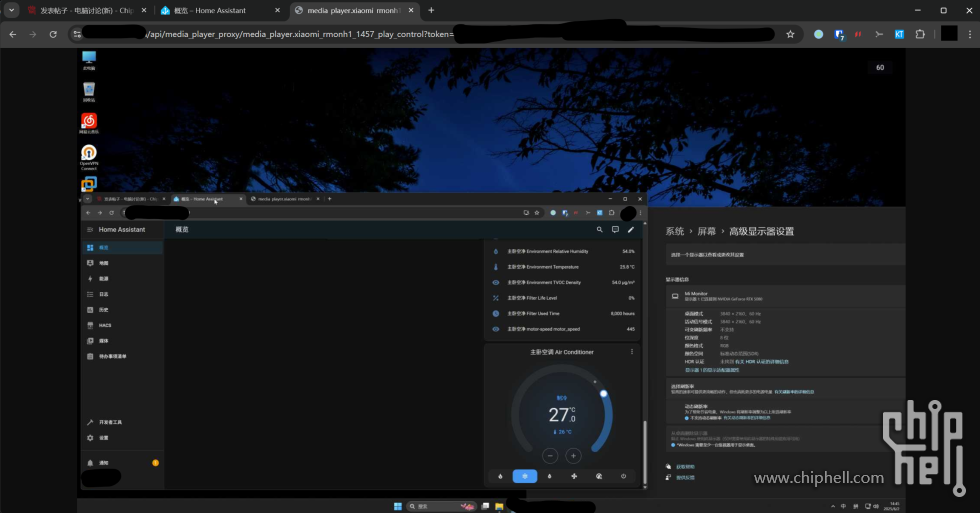Select fan-only mode icon on Air Conditioner
This screenshot has width=980, height=513.
(x=574, y=476)
